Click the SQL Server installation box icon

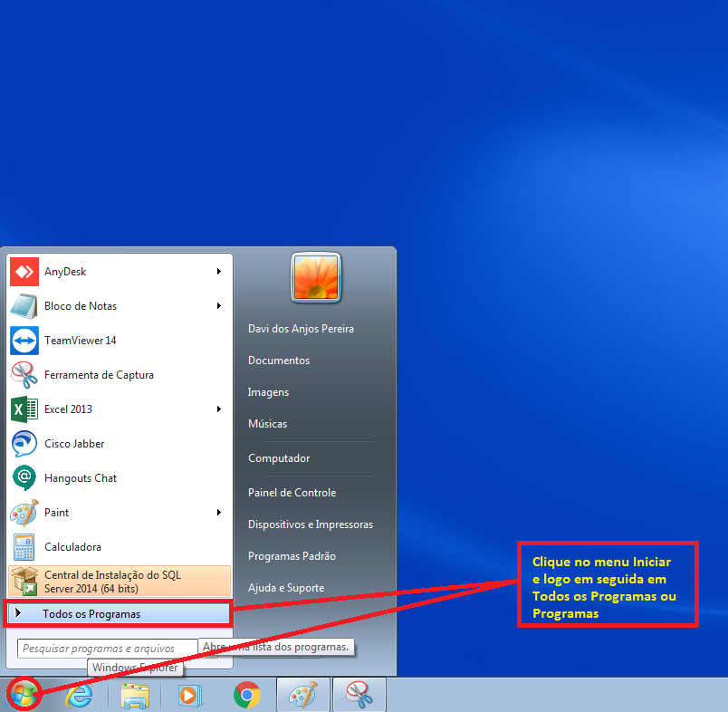24,581
